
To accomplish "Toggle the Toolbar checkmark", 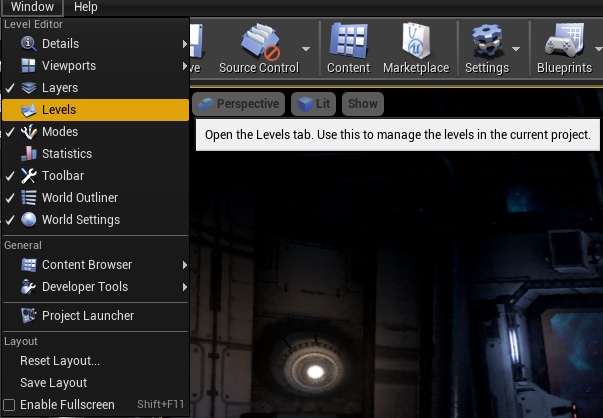I will [x=10, y=176].
